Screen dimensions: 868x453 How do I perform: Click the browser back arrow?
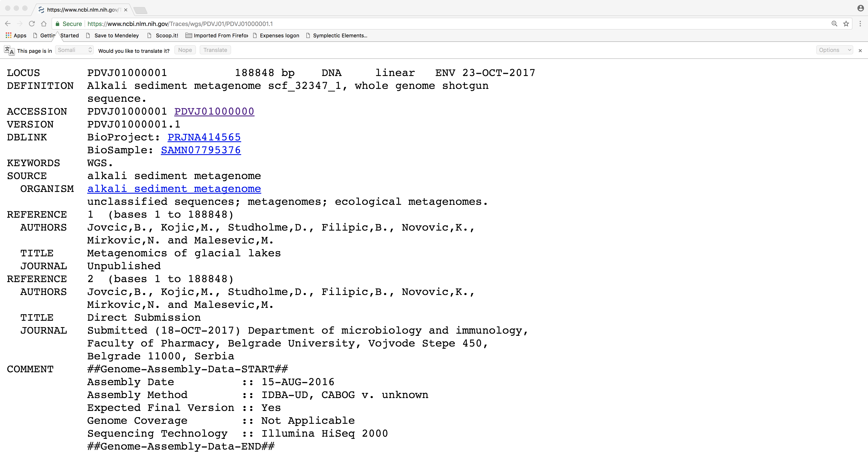pyautogui.click(x=8, y=24)
